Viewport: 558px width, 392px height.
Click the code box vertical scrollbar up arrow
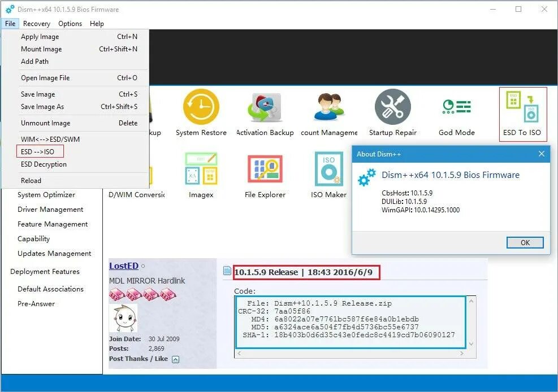[471, 301]
